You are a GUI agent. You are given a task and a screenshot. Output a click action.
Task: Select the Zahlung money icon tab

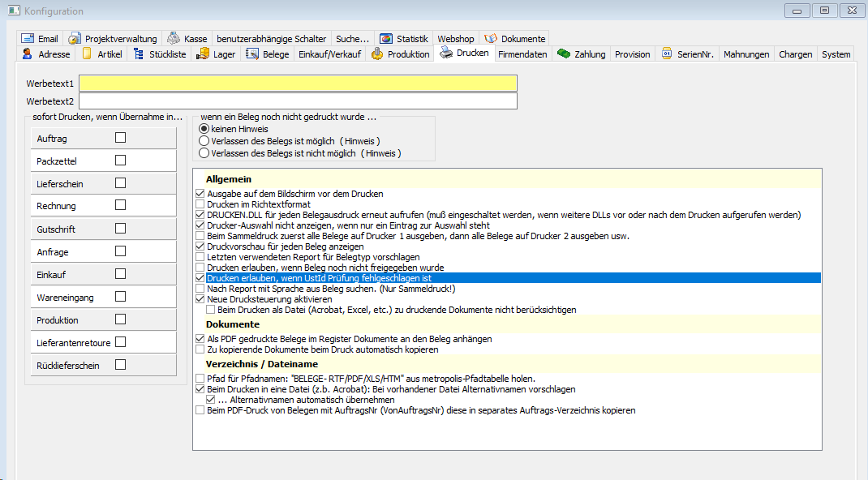[564, 54]
